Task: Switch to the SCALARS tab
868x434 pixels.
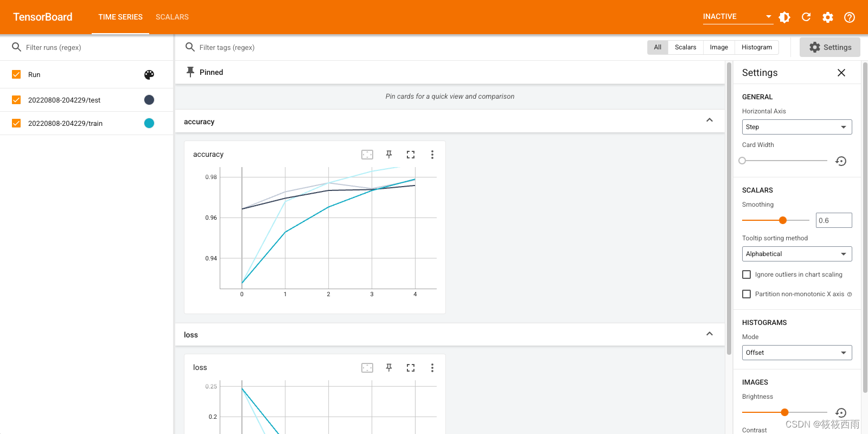Action: point(172,17)
